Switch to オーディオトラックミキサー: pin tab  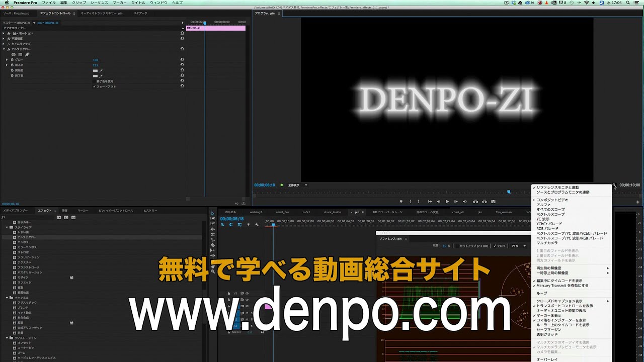[102, 14]
